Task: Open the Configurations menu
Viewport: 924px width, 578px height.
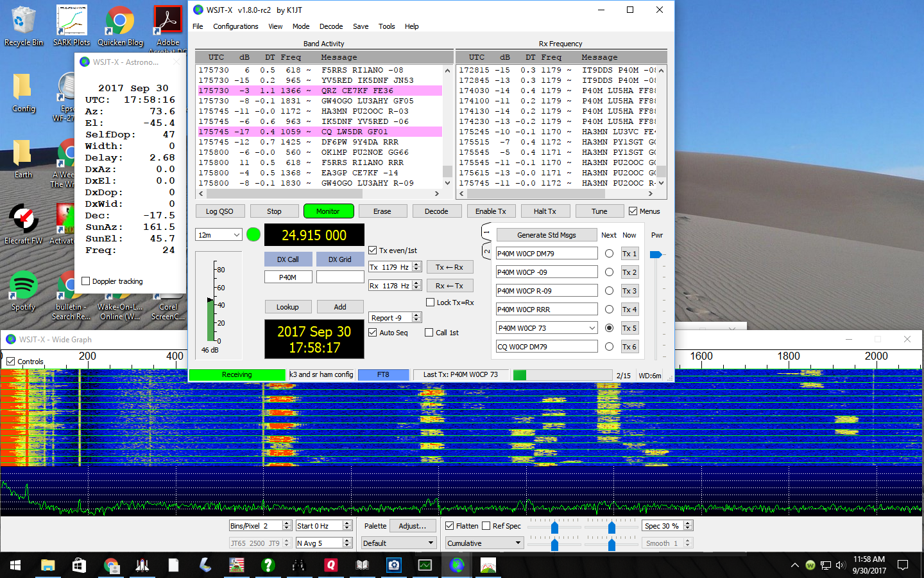Action: 235,26
